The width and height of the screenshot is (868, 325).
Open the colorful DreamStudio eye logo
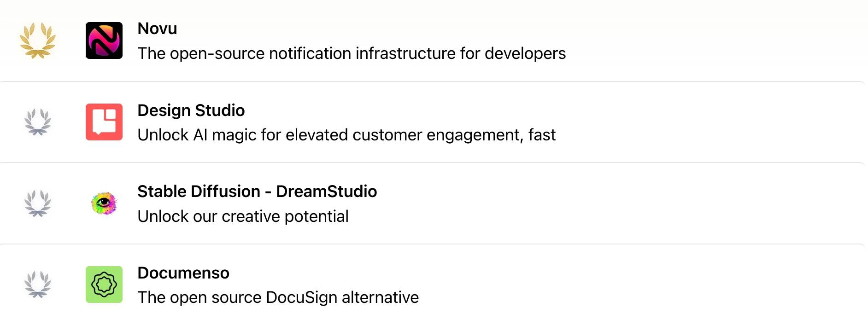point(104,203)
